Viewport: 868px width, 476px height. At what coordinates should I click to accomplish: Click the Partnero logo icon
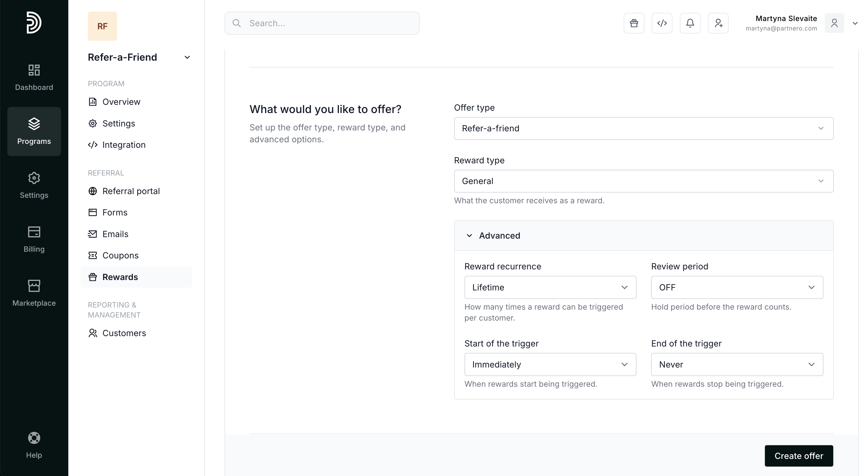[34, 23]
